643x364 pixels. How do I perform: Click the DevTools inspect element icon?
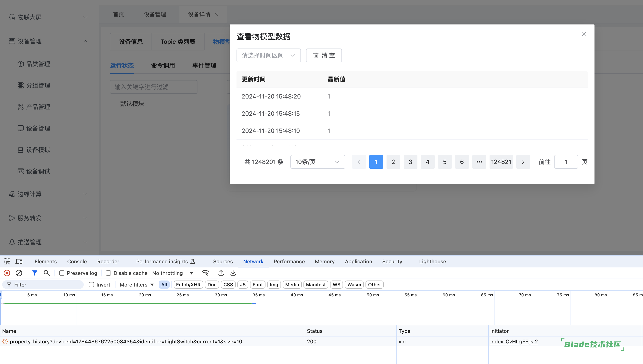click(x=7, y=261)
